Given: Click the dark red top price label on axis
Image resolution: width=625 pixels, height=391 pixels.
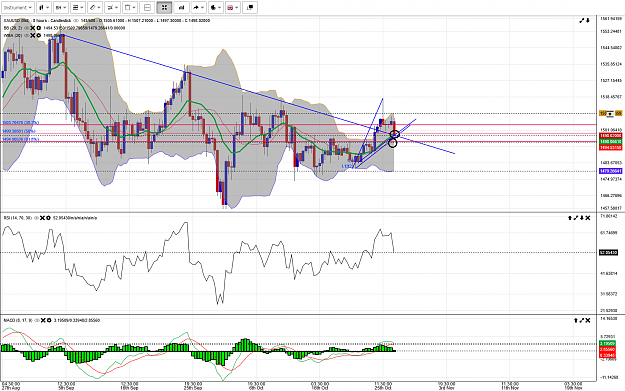Looking at the screenshot, I should [610, 136].
